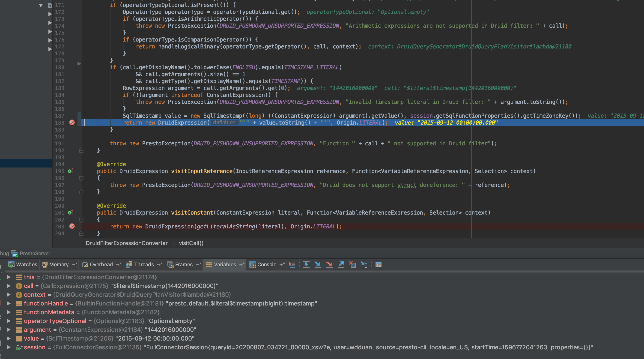Click the Drop Frame icon
This screenshot has width=644, height=359.
click(x=352, y=264)
